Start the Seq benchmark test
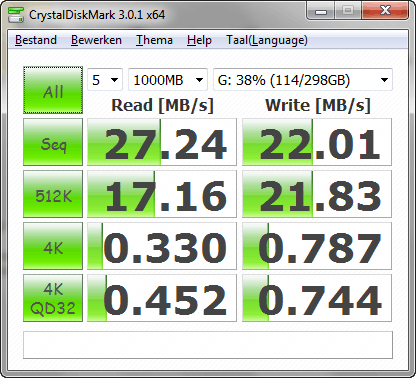This screenshot has width=416, height=378. [x=53, y=142]
